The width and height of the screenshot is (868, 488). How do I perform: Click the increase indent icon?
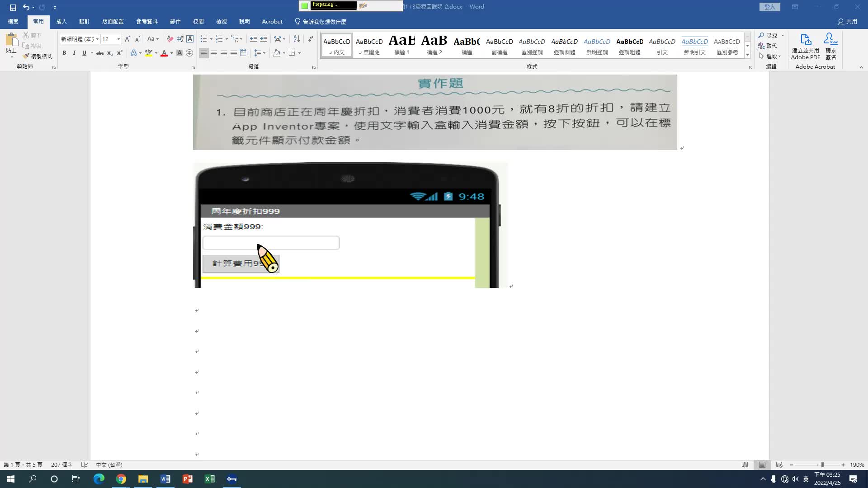pyautogui.click(x=264, y=39)
